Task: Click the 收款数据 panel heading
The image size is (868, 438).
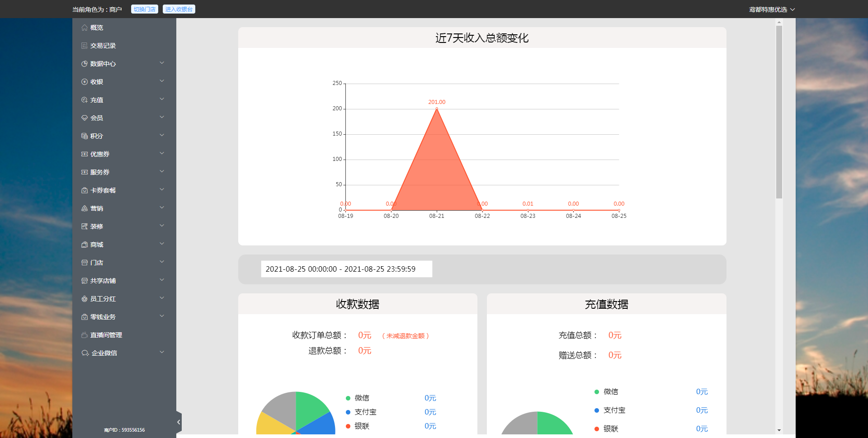Action: click(358, 304)
